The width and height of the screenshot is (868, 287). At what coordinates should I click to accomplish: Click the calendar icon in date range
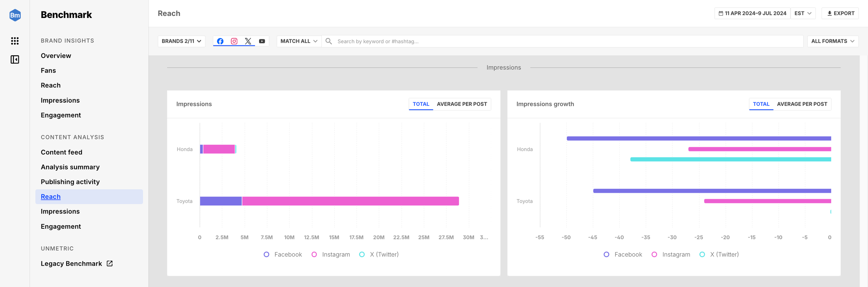[x=721, y=14]
